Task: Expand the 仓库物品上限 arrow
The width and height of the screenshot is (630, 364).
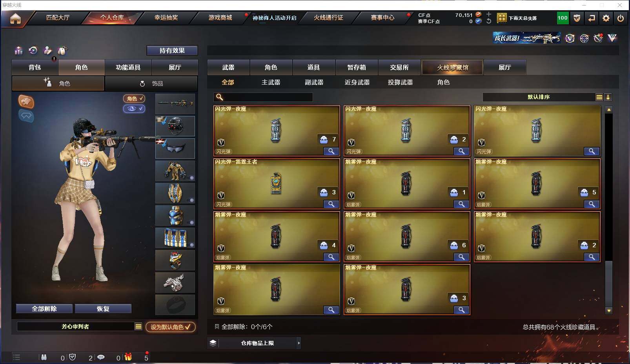Action: click(299, 343)
